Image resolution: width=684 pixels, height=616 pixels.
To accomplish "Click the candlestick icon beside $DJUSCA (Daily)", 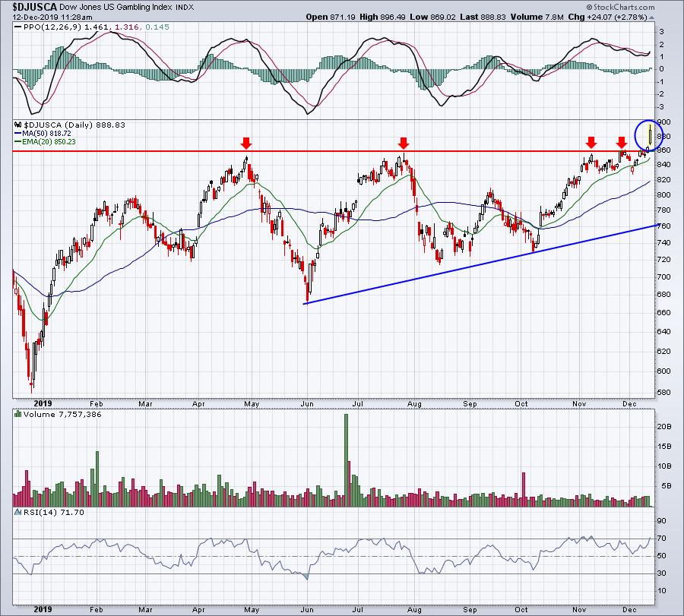I will click(18, 125).
